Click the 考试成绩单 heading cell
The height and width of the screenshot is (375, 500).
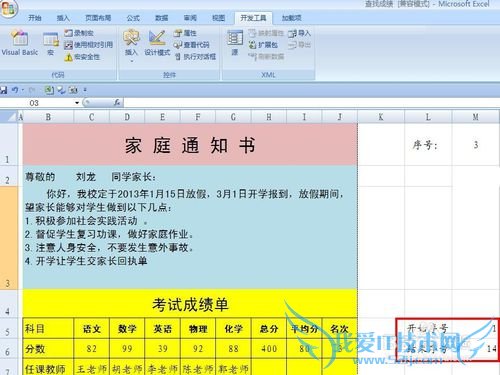click(x=190, y=304)
